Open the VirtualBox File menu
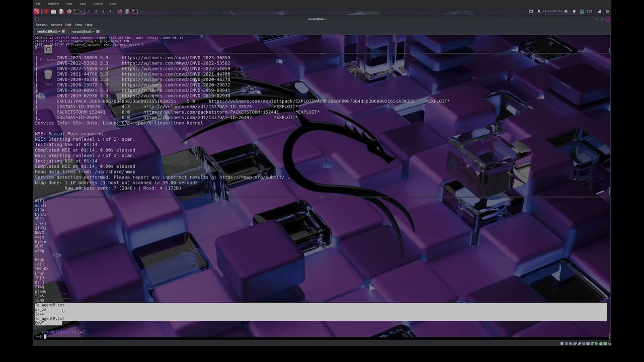This screenshot has width=644, height=362. coord(38,4)
